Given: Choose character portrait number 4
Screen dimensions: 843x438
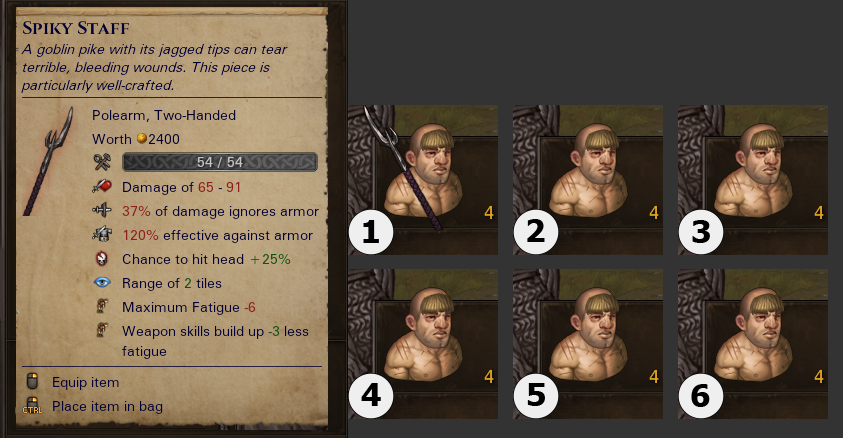Looking at the screenshot, I should click(x=423, y=344).
